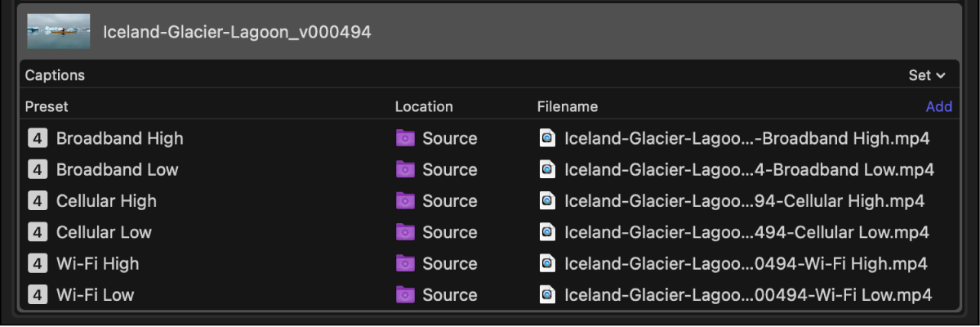Click the Cellular Low output file icon
Screen dimensions: 980x327
547,232
